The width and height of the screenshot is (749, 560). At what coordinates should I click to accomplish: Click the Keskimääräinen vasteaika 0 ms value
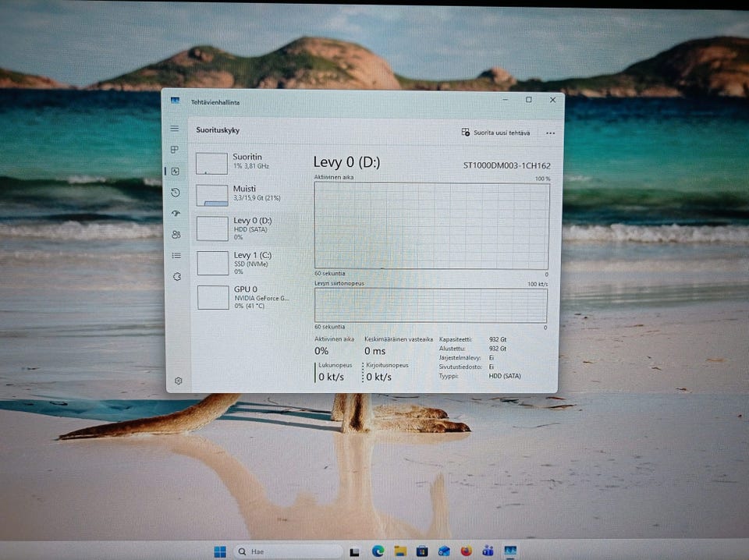point(375,351)
